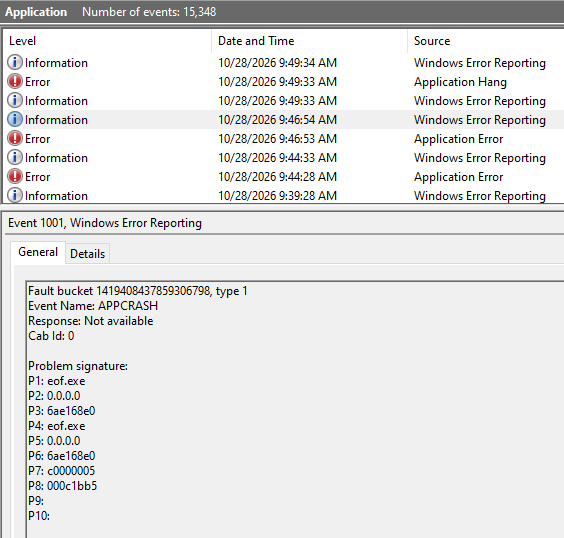Click the empty P9: line
The image size is (564, 538).
tap(36, 501)
